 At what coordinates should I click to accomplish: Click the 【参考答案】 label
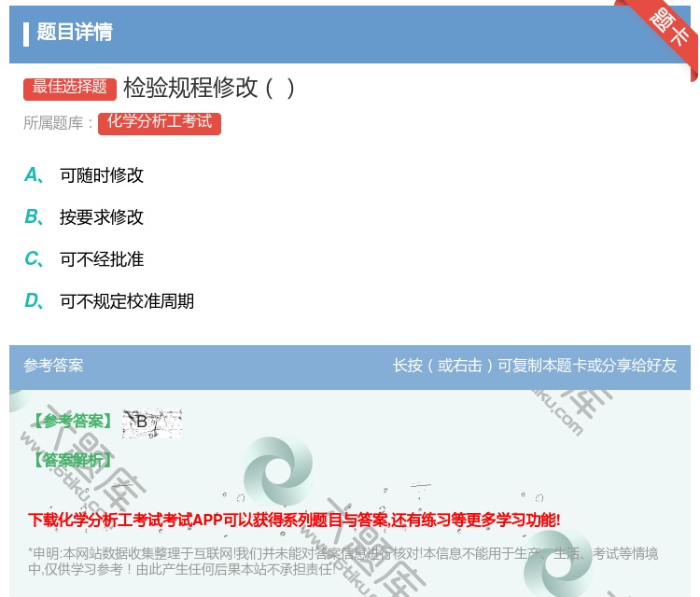[73, 422]
